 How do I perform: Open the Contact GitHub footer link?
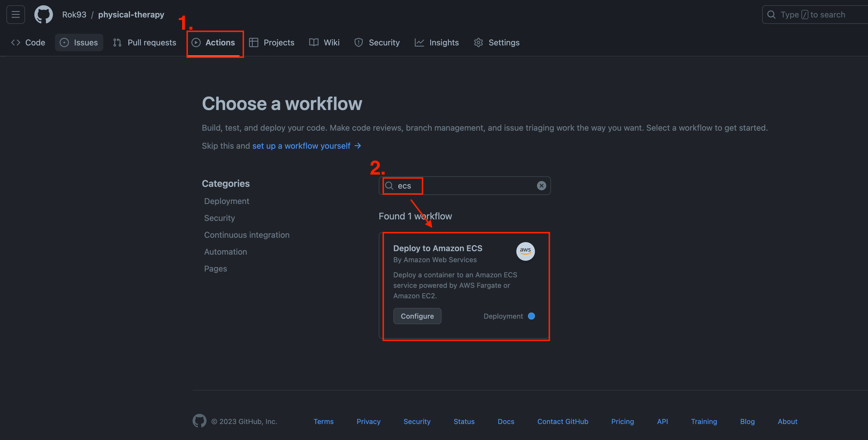[x=563, y=421]
